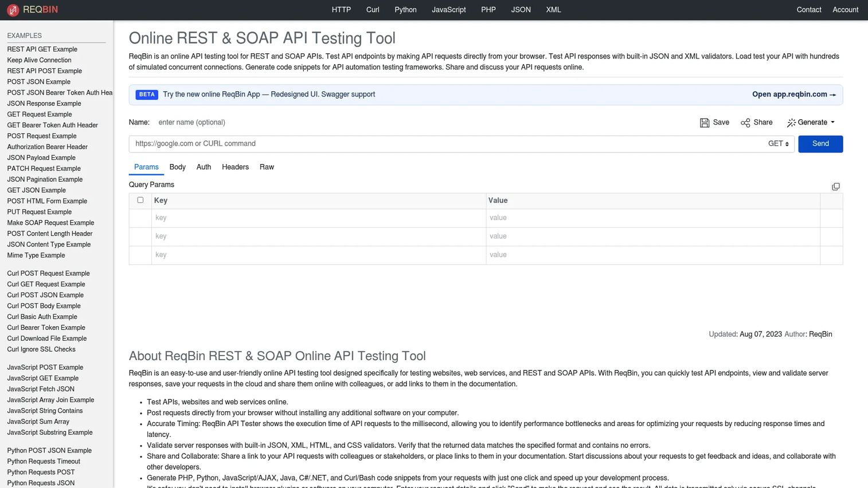This screenshot has height=488, width=868.
Task: Open the Python top menu item
Action: tap(405, 10)
